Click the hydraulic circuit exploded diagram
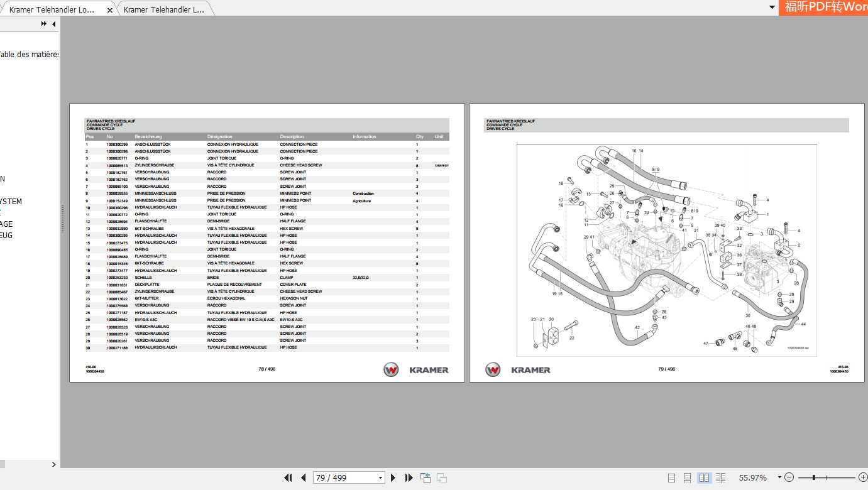 pos(667,250)
